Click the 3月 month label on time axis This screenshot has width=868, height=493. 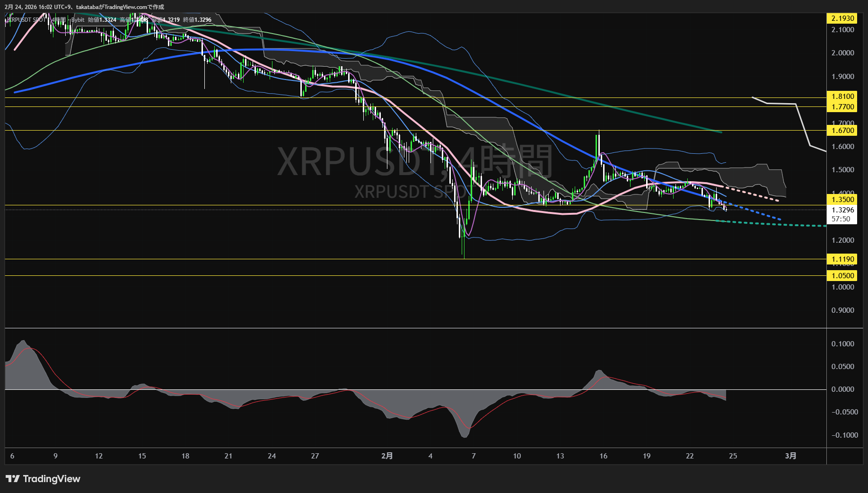790,456
